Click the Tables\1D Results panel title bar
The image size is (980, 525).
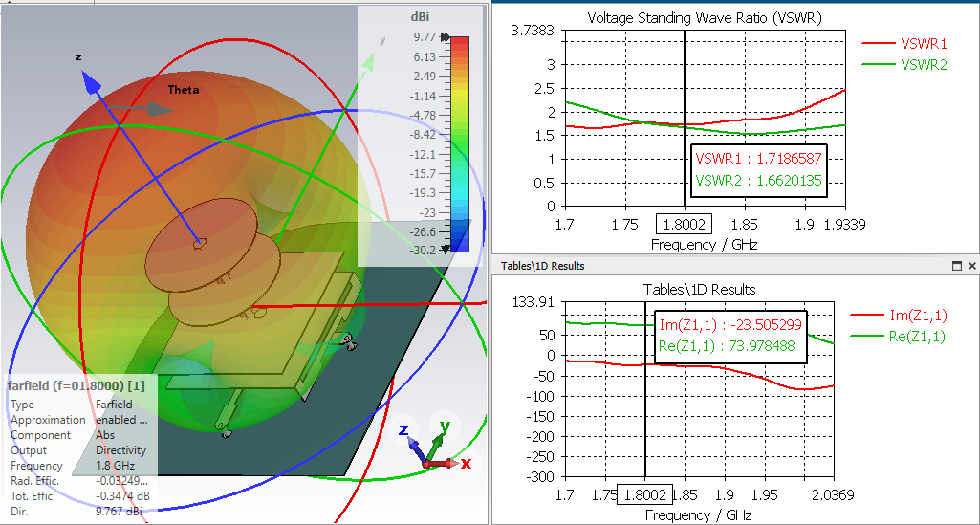click(735, 266)
